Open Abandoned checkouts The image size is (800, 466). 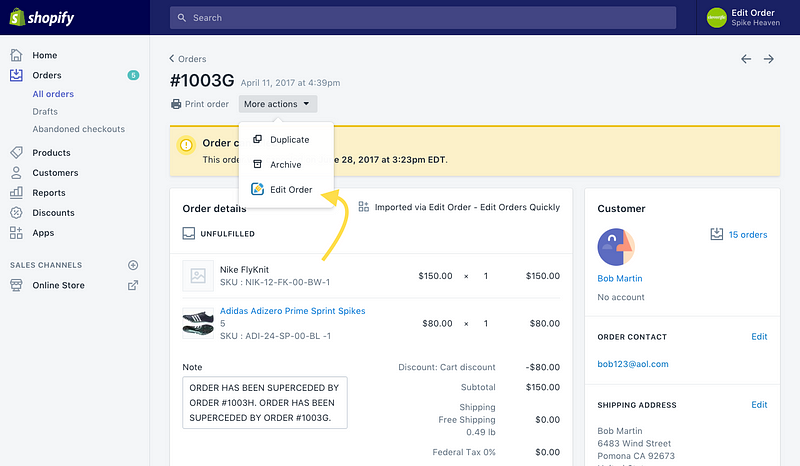pos(79,129)
